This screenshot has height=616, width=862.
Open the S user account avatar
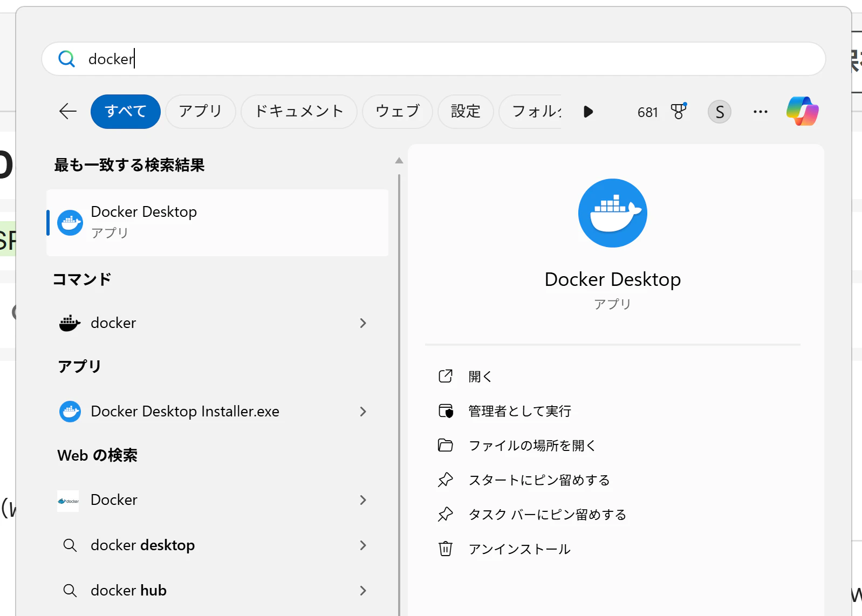coord(719,112)
